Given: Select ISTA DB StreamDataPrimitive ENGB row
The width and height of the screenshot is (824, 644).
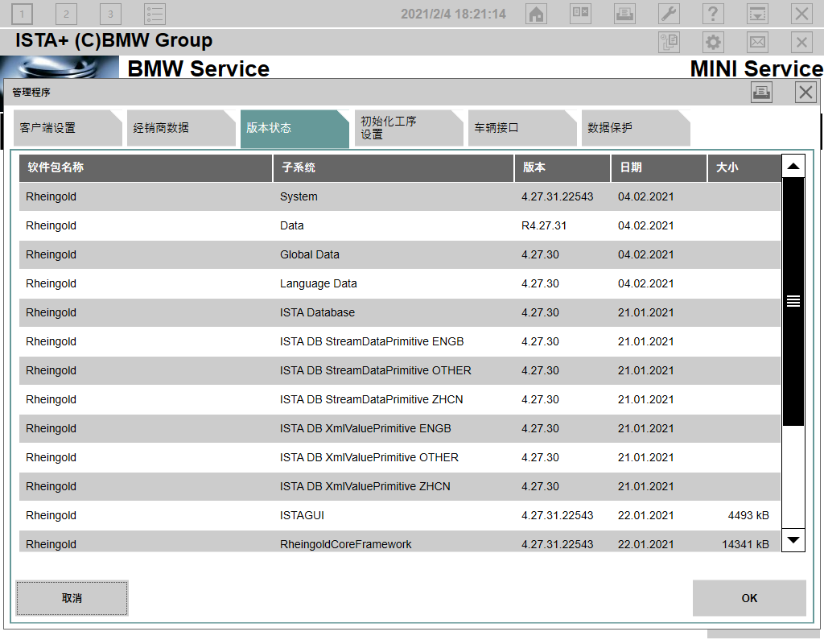Looking at the screenshot, I should pyautogui.click(x=400, y=341).
